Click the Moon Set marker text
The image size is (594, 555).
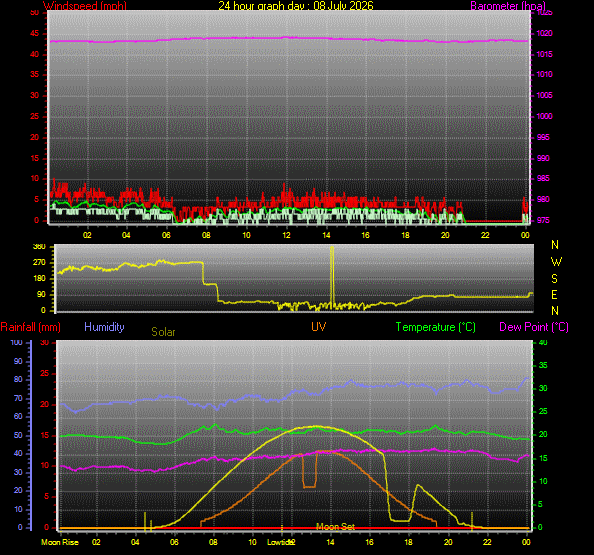335,527
